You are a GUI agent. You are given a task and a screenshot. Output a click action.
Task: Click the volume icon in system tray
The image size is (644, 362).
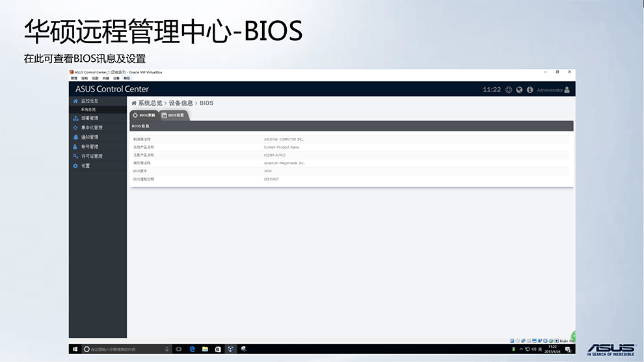click(x=534, y=349)
